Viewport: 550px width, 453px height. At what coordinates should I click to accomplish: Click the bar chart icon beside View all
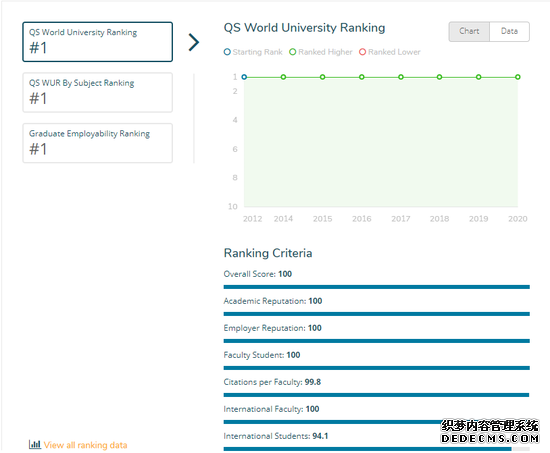pos(35,445)
